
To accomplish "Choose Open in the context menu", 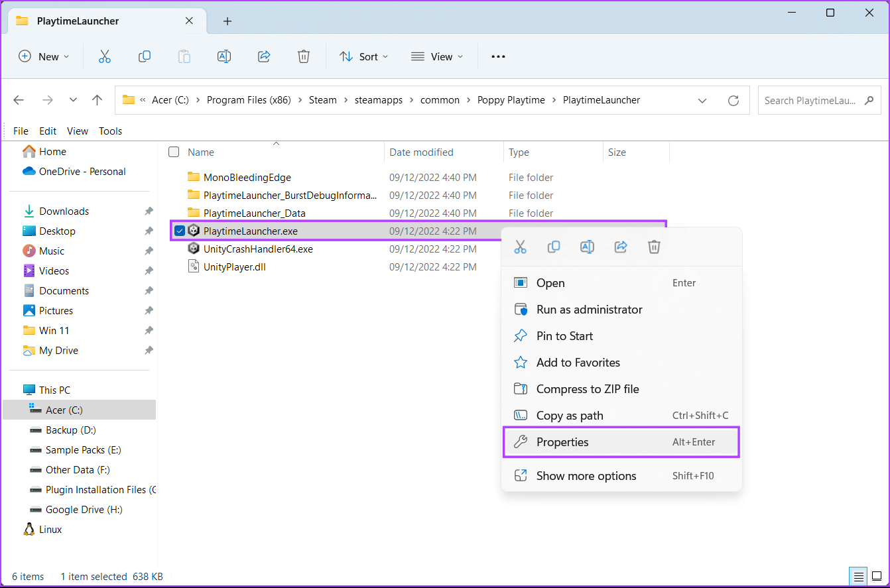I will 621,283.
